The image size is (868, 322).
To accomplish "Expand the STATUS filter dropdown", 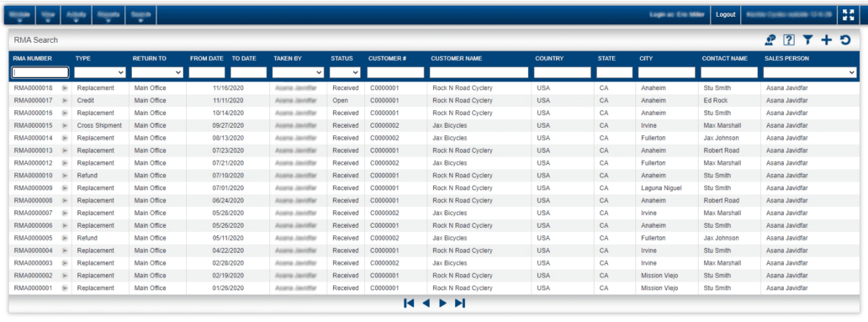I will tap(345, 72).
